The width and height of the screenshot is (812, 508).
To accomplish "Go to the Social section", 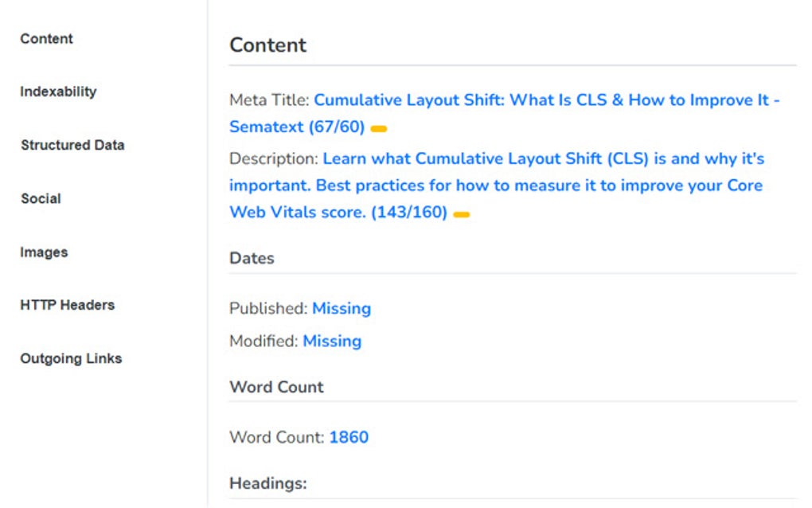I will coord(41,198).
